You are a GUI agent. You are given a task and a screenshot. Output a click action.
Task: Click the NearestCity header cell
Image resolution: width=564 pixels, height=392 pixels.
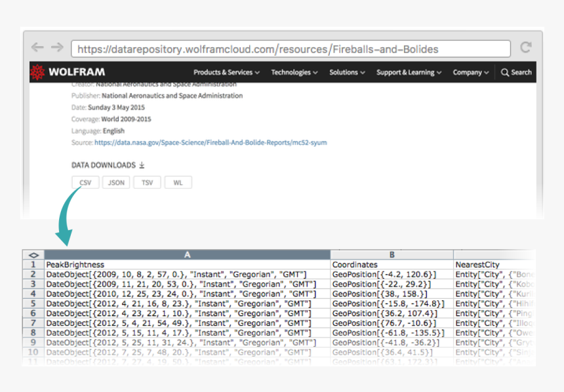494,265
